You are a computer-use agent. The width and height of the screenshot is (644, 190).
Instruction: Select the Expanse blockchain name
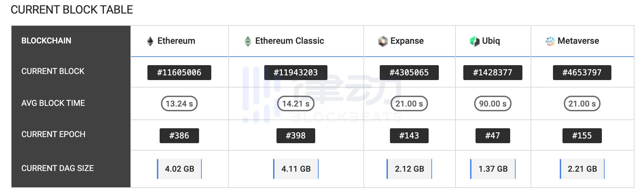click(407, 41)
